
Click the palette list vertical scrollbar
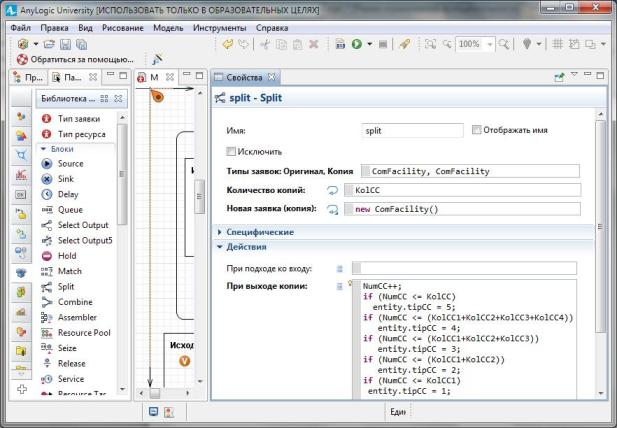point(122,174)
